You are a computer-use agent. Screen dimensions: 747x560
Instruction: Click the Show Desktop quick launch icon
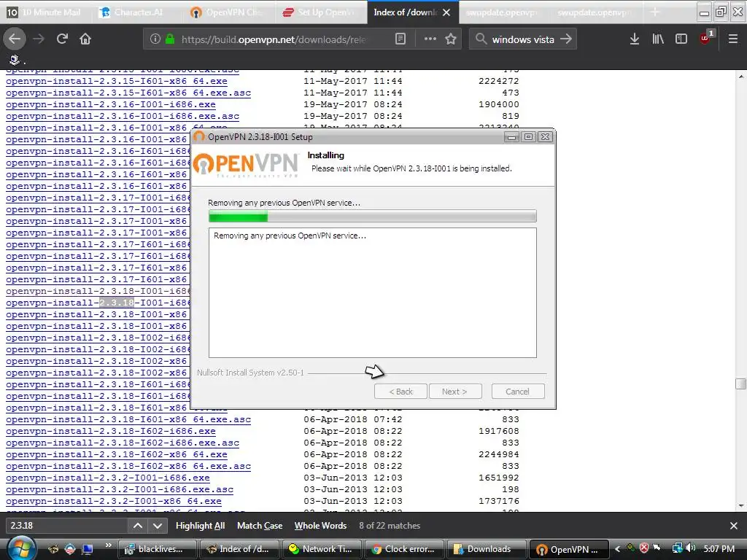88,549
